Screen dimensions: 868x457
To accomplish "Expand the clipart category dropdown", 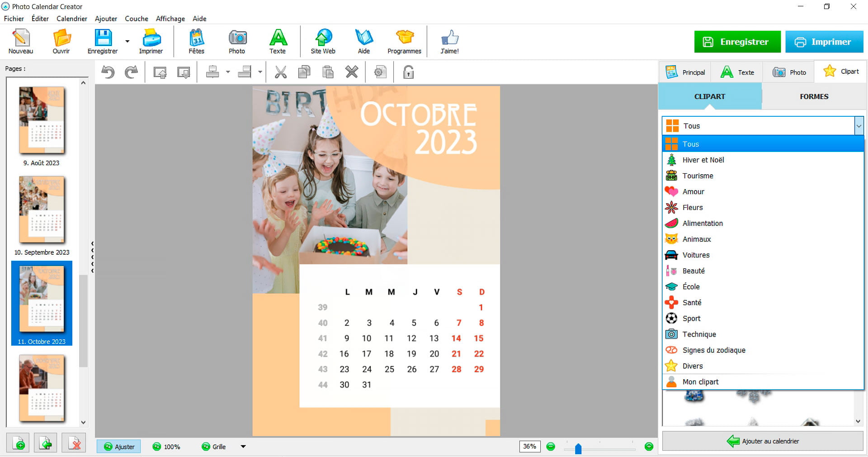I will click(859, 126).
